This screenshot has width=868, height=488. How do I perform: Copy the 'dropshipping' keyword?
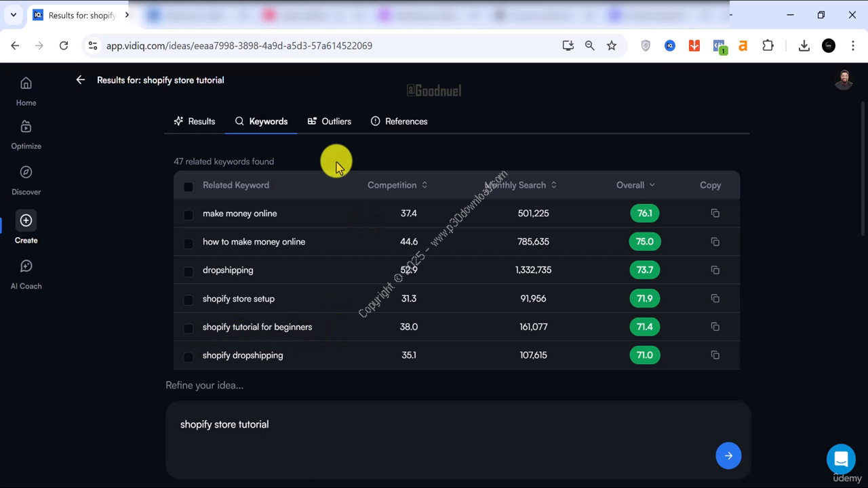715,270
